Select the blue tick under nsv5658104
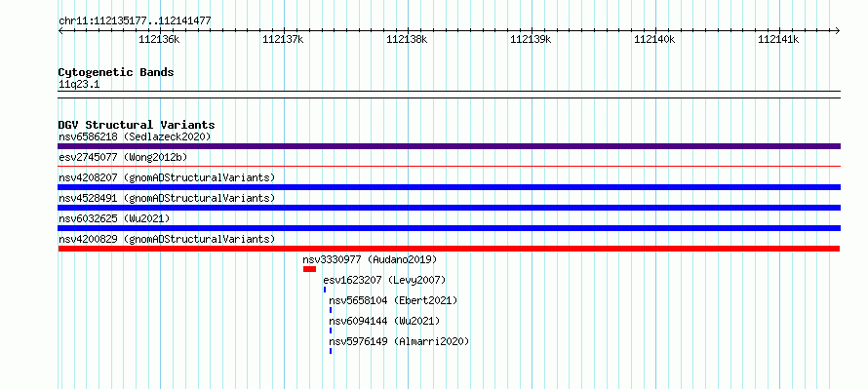This screenshot has width=868, height=389. click(x=331, y=310)
